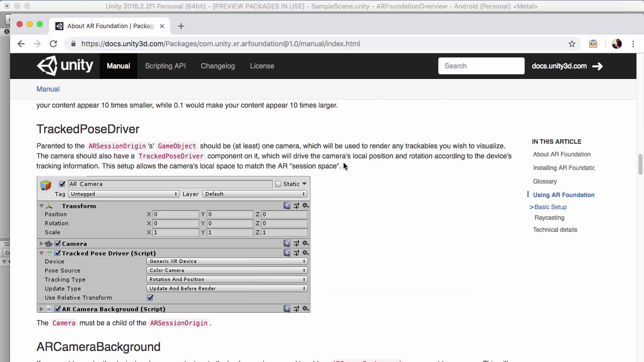Open the Layer Default dropdown
This screenshot has height=362, width=644.
(255, 194)
